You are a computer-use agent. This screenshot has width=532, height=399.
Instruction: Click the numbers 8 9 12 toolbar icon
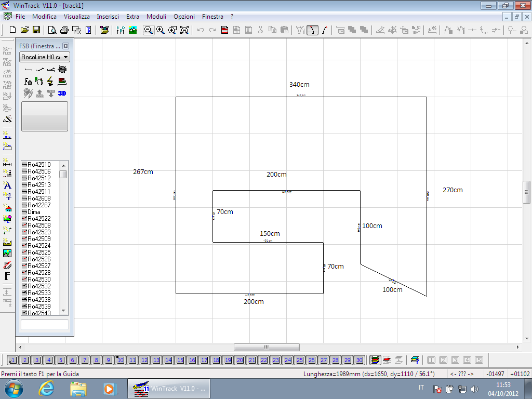click(121, 30)
